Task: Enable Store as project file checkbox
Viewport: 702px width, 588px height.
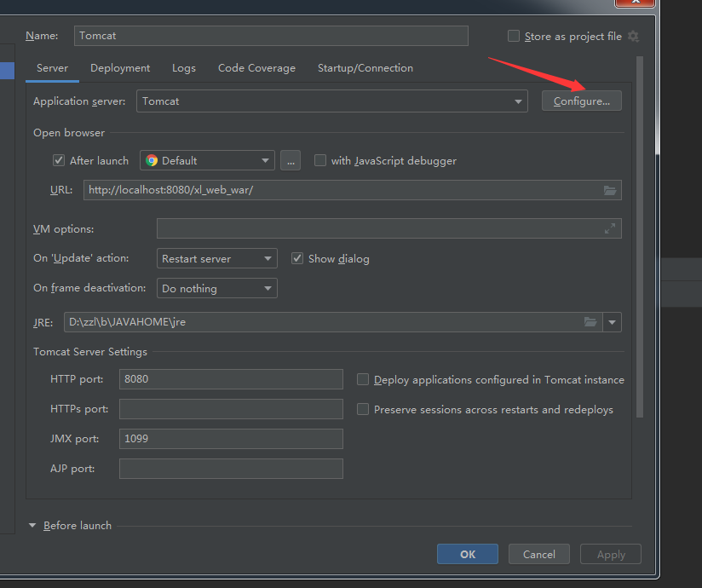Action: pyautogui.click(x=514, y=36)
